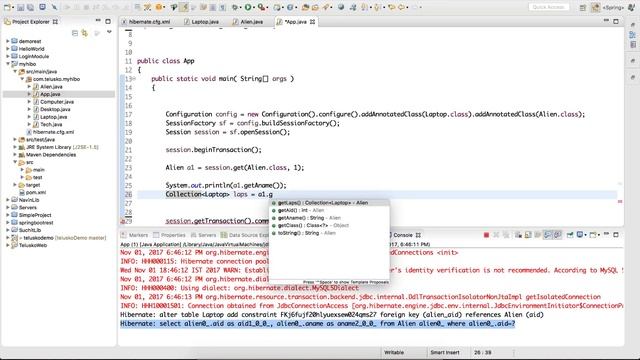
Task: Expand Maven Dependencies node
Action: tap(15, 155)
